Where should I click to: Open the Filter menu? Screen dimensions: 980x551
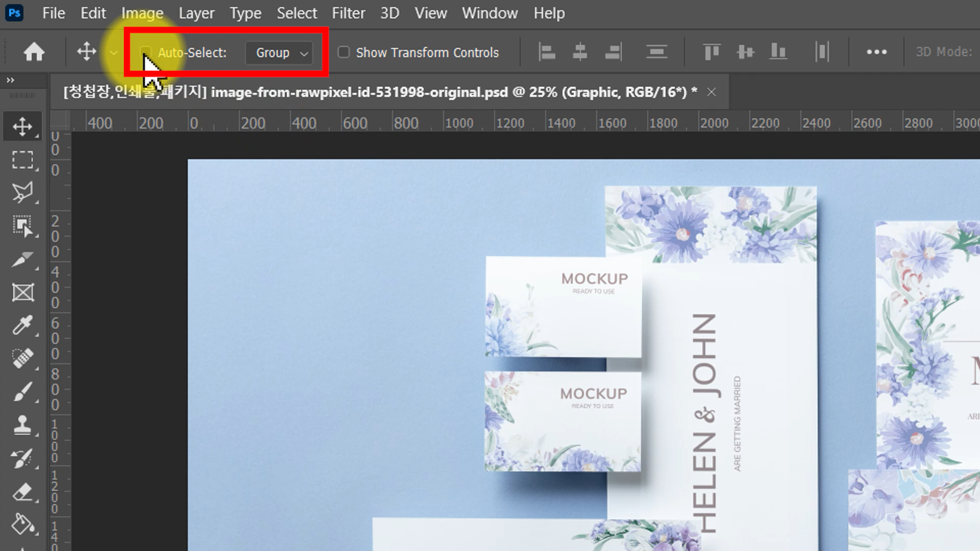click(348, 13)
